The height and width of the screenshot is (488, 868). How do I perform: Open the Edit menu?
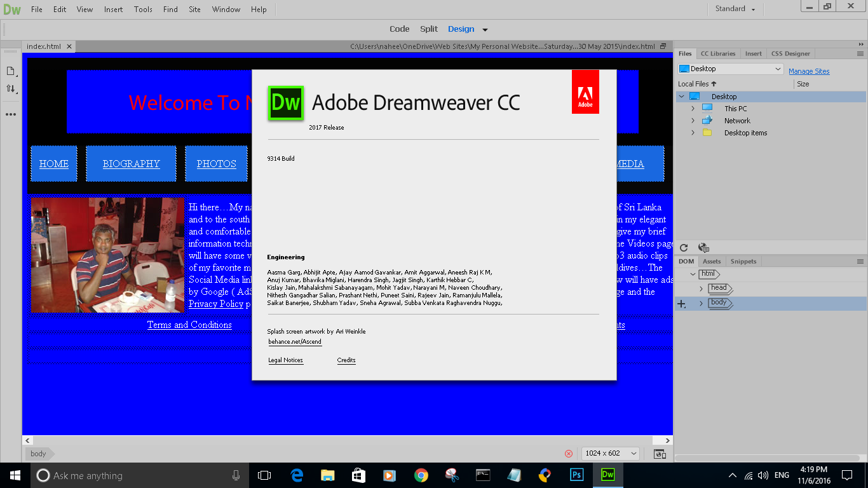[60, 10]
